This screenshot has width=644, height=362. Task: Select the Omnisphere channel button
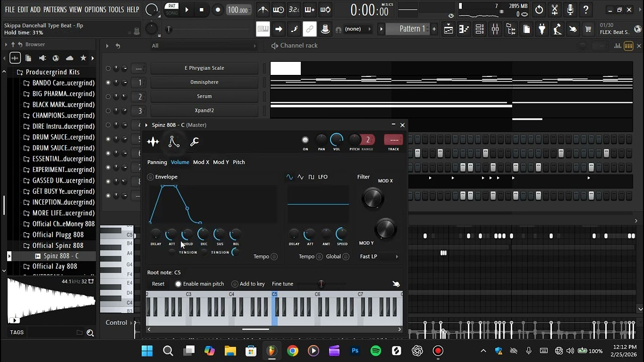pos(204,82)
